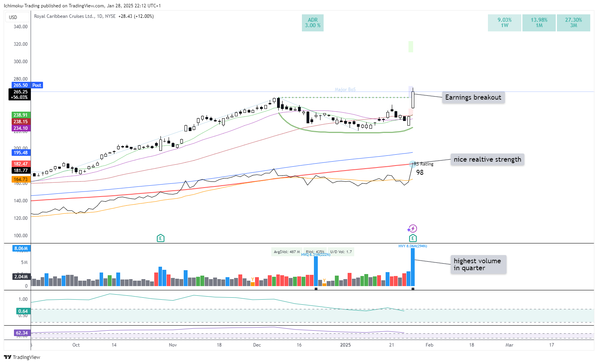
Task: Click the purple lightning bolt event icon
Action: (x=413, y=229)
